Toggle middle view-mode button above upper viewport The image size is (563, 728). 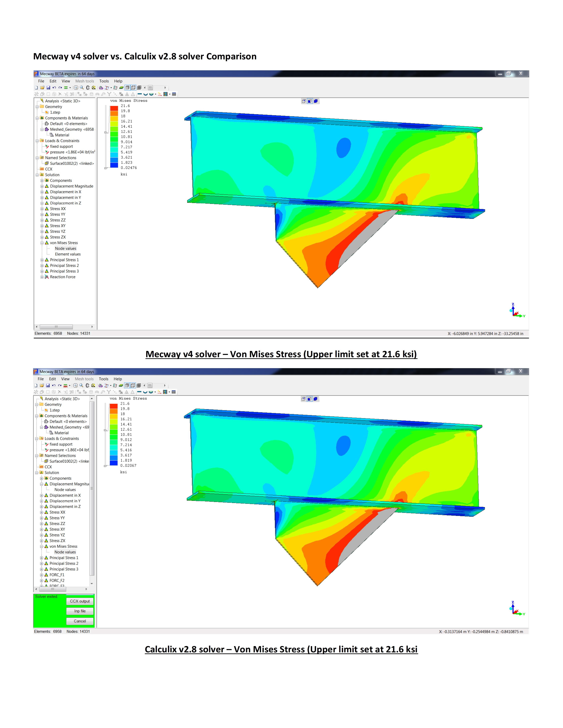pos(310,101)
